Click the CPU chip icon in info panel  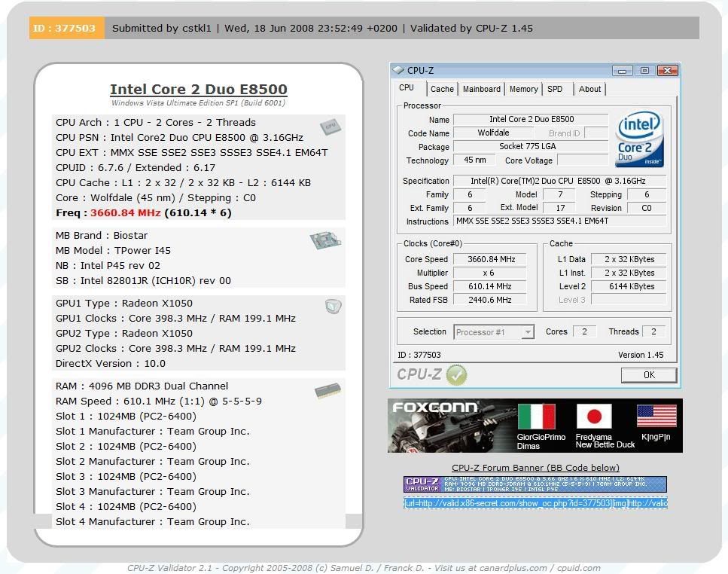329,127
